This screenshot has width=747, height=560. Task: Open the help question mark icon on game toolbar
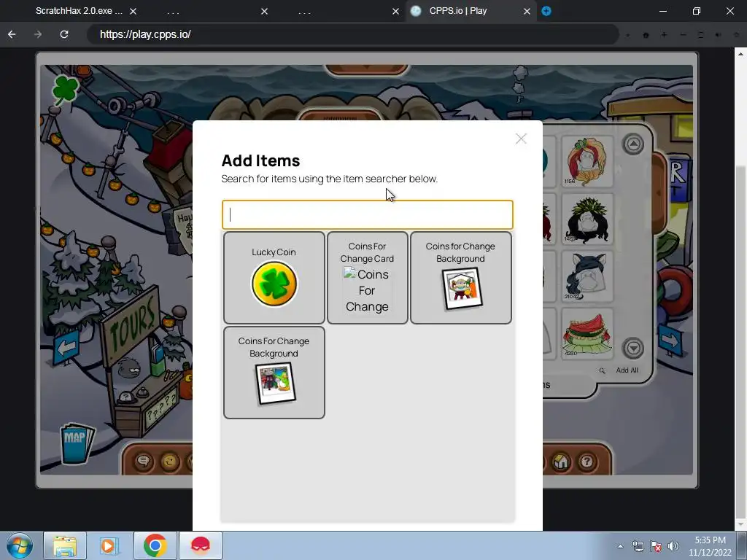[587, 461]
